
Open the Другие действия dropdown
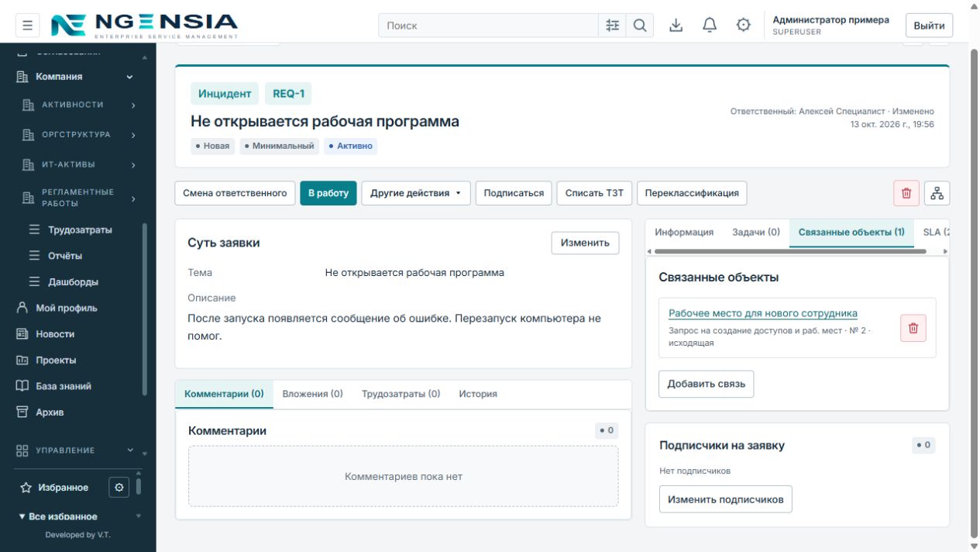pos(416,193)
